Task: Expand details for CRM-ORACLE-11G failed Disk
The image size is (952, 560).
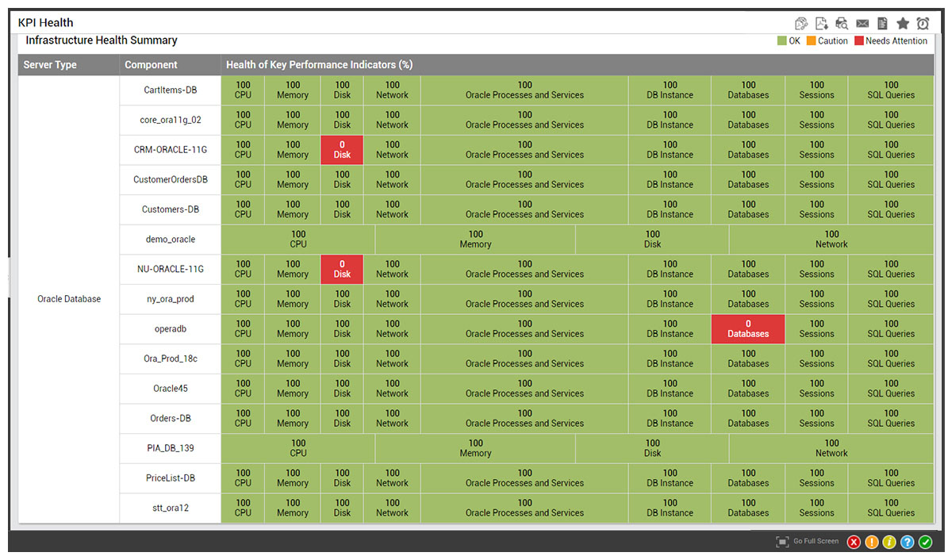Action: coord(341,149)
